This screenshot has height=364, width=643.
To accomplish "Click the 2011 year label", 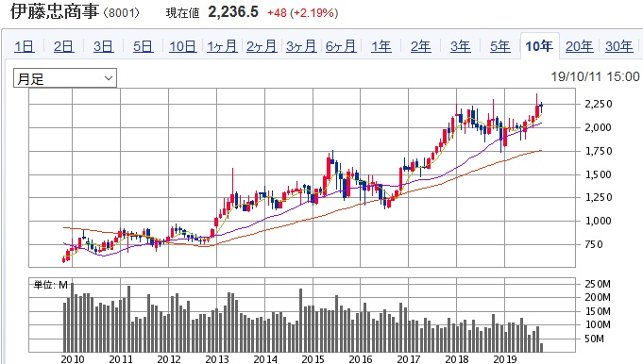I will [x=121, y=359].
